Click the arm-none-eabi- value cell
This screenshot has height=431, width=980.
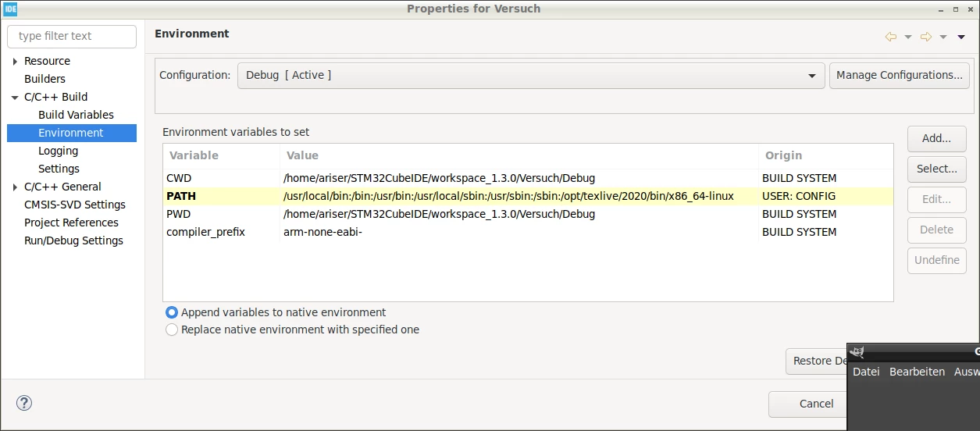323,232
